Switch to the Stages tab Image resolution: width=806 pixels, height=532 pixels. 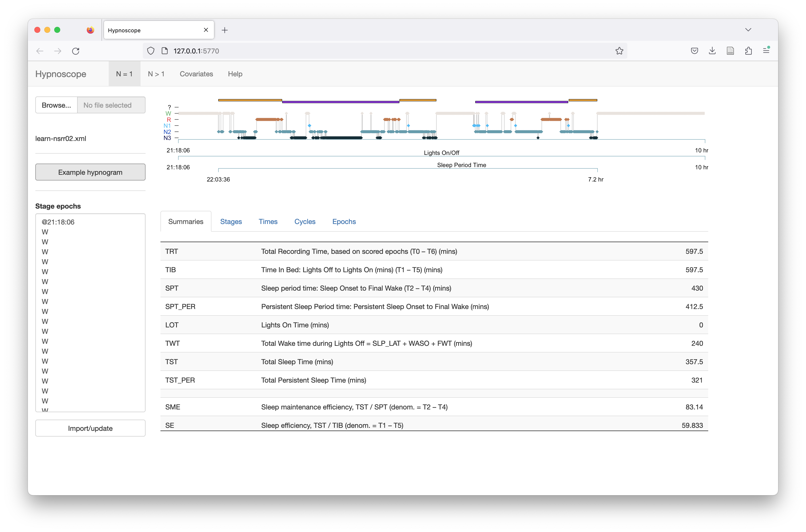[x=231, y=222]
